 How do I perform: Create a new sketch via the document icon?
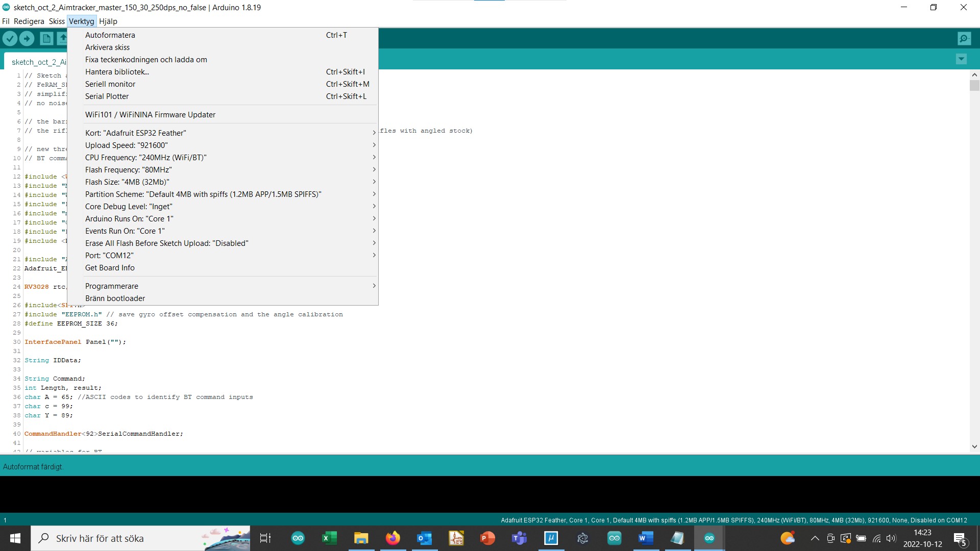tap(46, 38)
